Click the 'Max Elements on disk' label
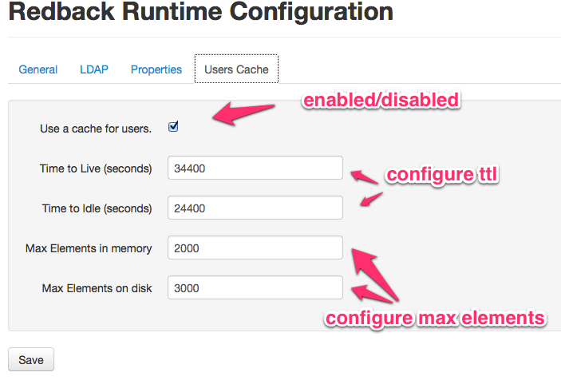The image size is (561, 392). 97,288
